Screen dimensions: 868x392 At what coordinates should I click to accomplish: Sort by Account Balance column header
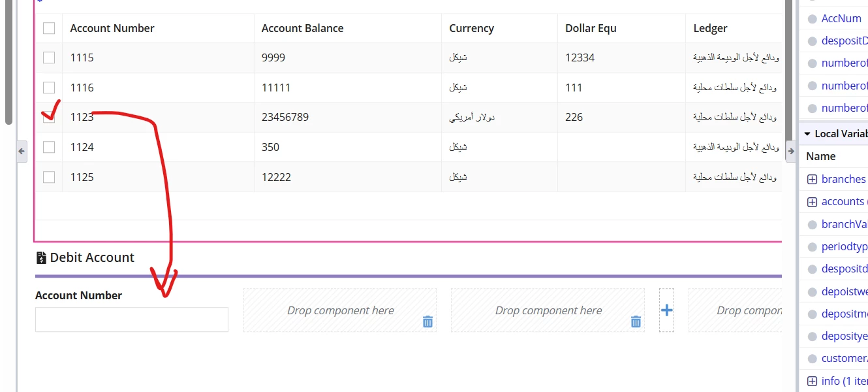point(302,28)
